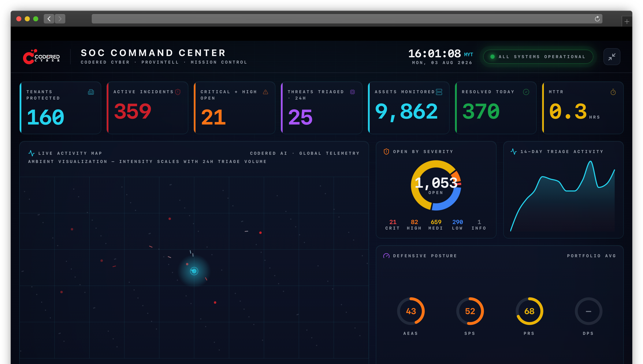Click the checkmark icon on Resolved Today

click(526, 92)
